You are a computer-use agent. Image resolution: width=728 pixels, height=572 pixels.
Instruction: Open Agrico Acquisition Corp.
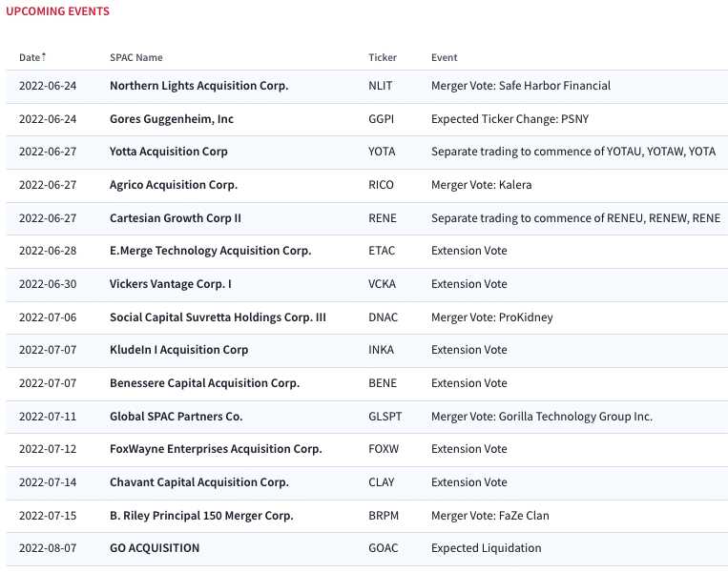174,185
